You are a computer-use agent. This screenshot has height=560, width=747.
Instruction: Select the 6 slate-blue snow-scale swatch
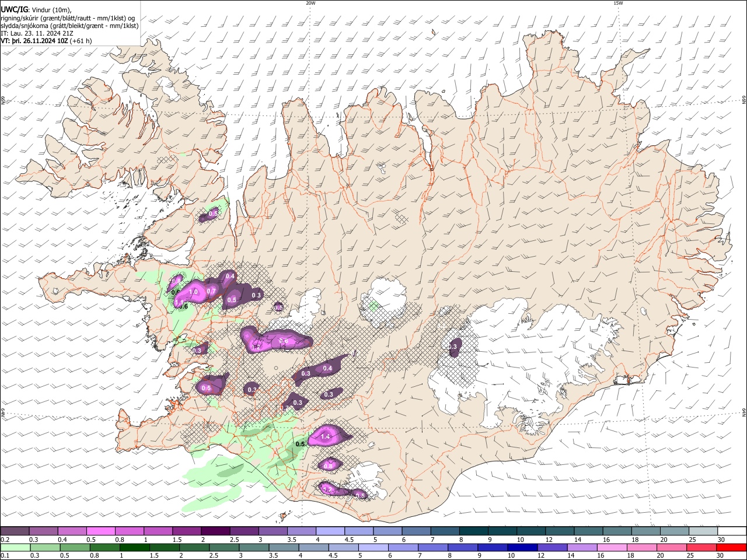(x=416, y=531)
